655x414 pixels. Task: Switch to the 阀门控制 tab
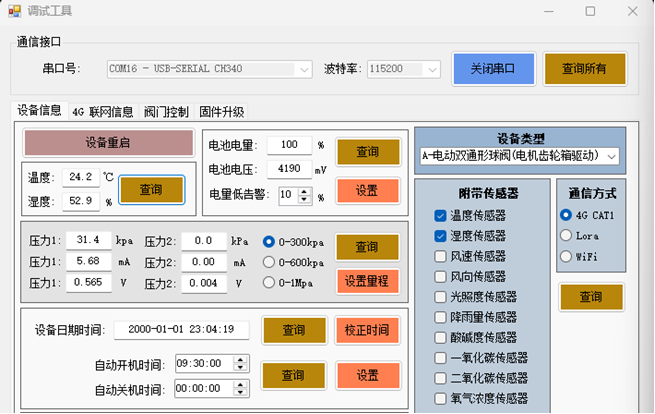[166, 112]
